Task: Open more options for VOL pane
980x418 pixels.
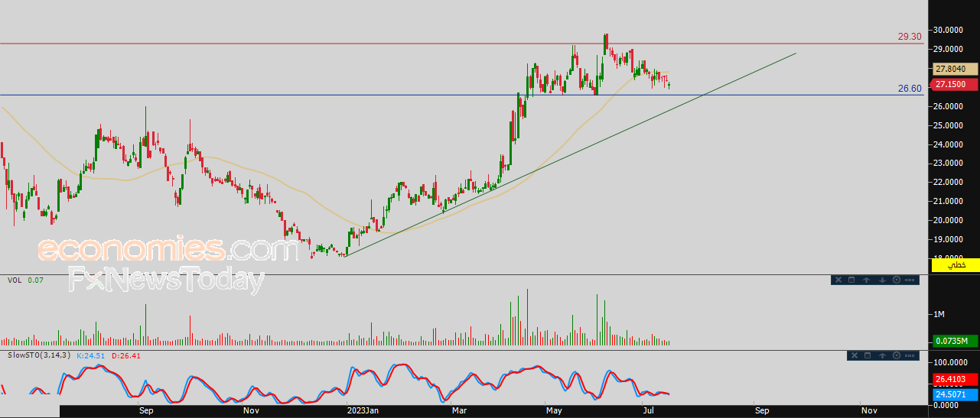Action: [910, 280]
